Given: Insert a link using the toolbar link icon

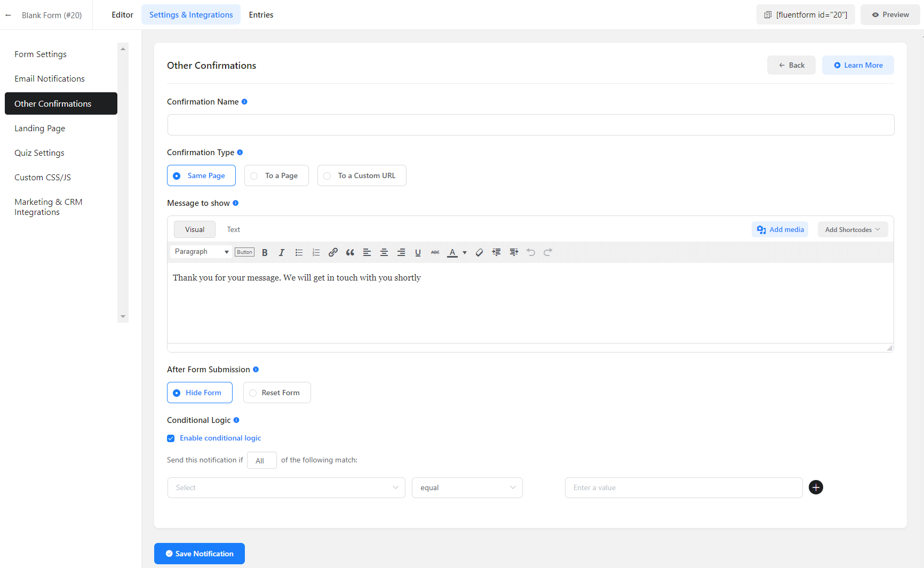Looking at the screenshot, I should (x=333, y=252).
